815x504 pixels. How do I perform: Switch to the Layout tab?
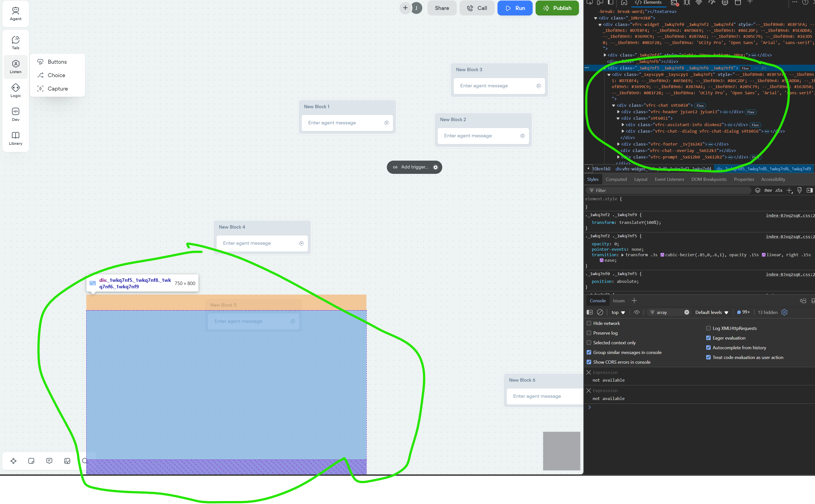(x=640, y=179)
